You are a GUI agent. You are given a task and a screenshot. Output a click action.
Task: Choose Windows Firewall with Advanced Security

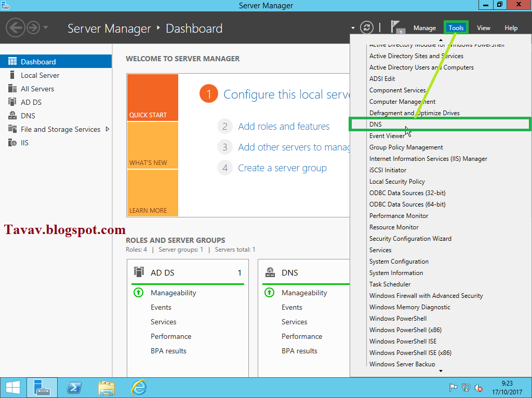pos(426,296)
